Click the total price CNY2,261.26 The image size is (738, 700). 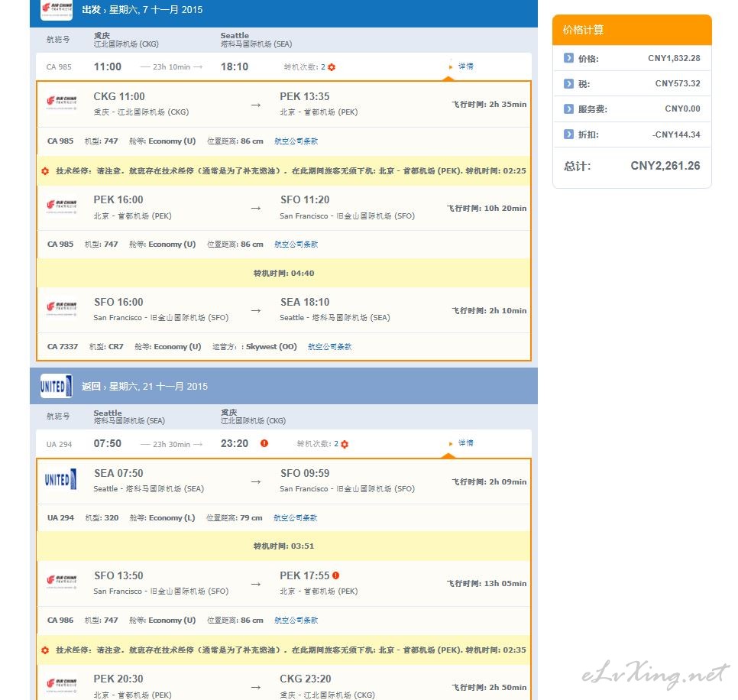[x=665, y=166]
